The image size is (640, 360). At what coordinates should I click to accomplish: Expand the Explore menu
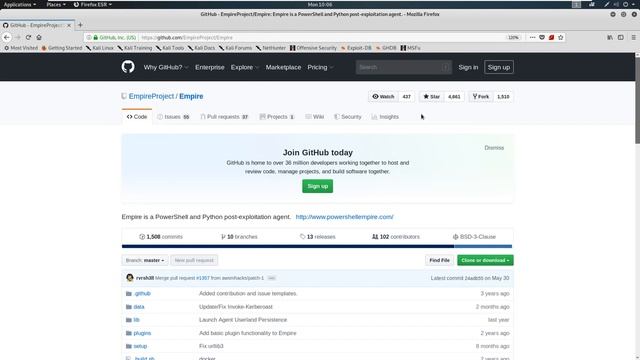click(244, 67)
